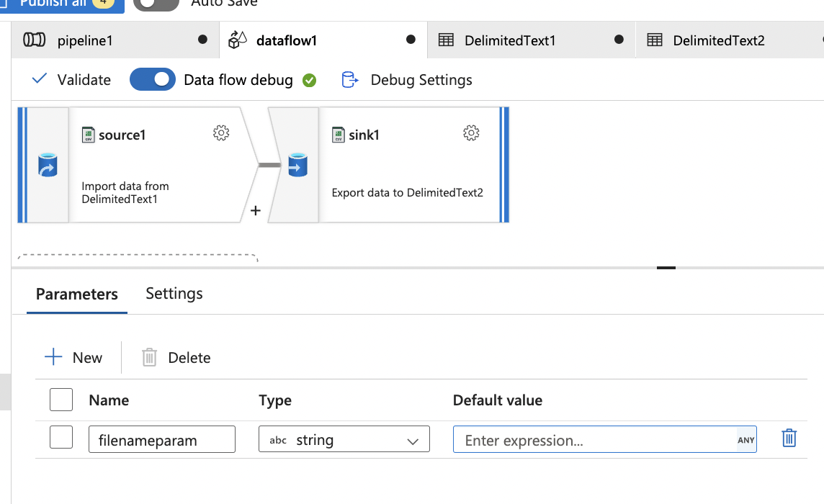Open Debug Settings icon
The width and height of the screenshot is (824, 504).
(x=350, y=80)
